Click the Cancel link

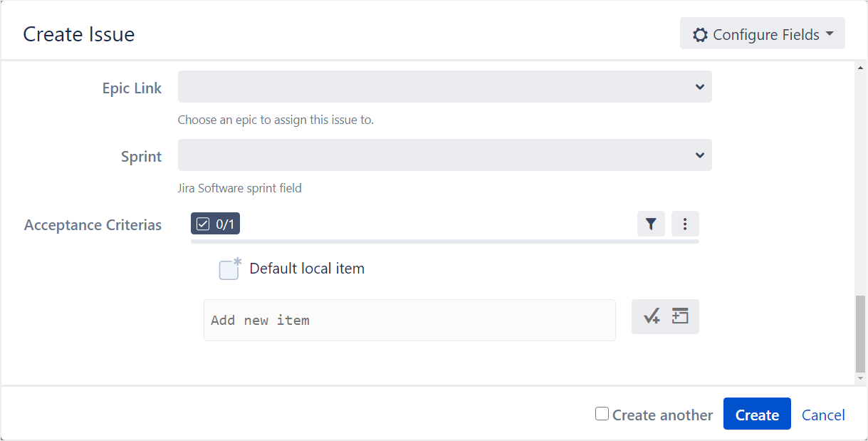pos(823,415)
